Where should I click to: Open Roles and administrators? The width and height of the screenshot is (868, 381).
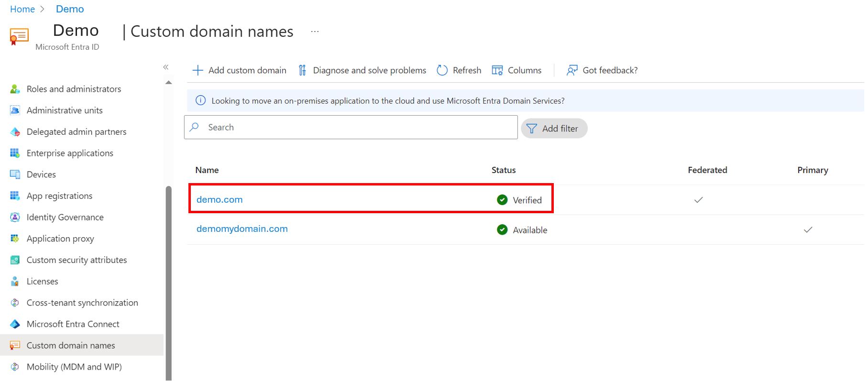74,89
